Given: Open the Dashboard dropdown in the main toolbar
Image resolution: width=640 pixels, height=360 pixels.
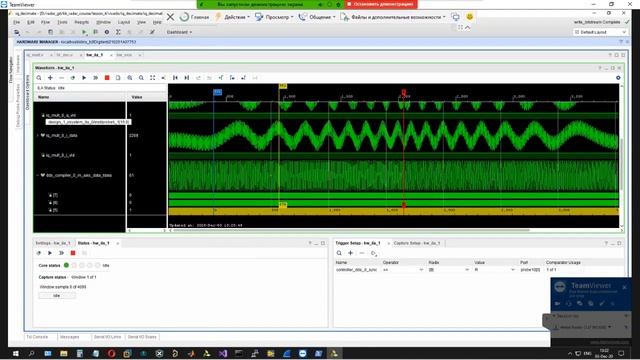Looking at the screenshot, I should click(x=179, y=32).
